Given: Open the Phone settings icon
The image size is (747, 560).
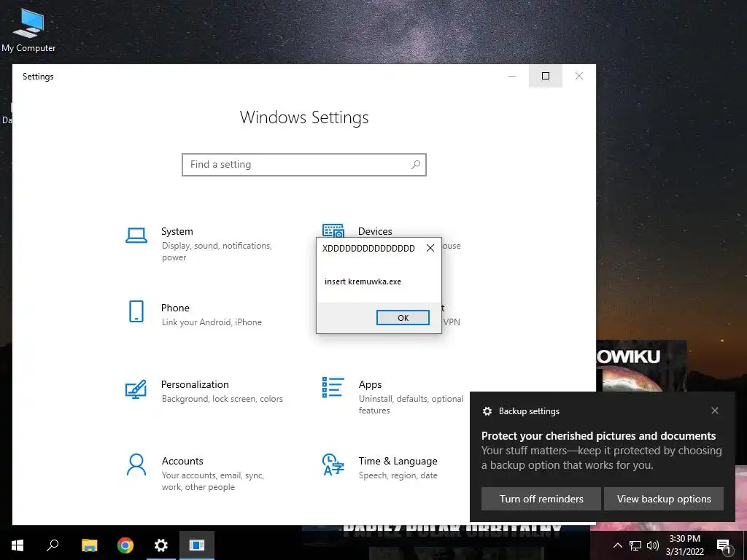Looking at the screenshot, I should click(x=136, y=311).
